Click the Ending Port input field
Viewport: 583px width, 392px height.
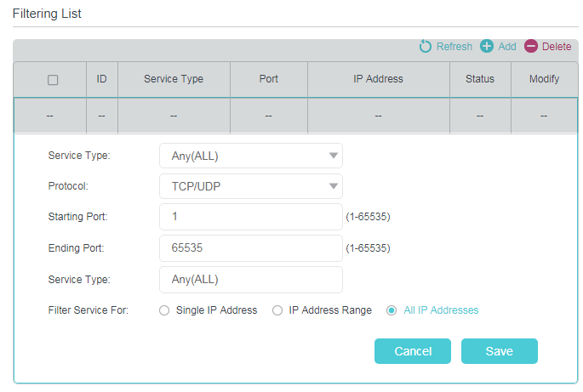(x=251, y=247)
